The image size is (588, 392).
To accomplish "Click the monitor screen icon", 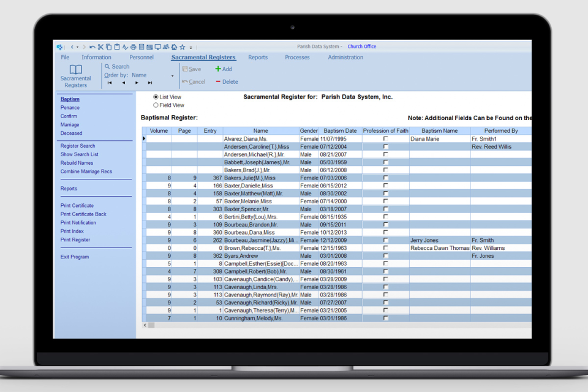I will point(158,47).
